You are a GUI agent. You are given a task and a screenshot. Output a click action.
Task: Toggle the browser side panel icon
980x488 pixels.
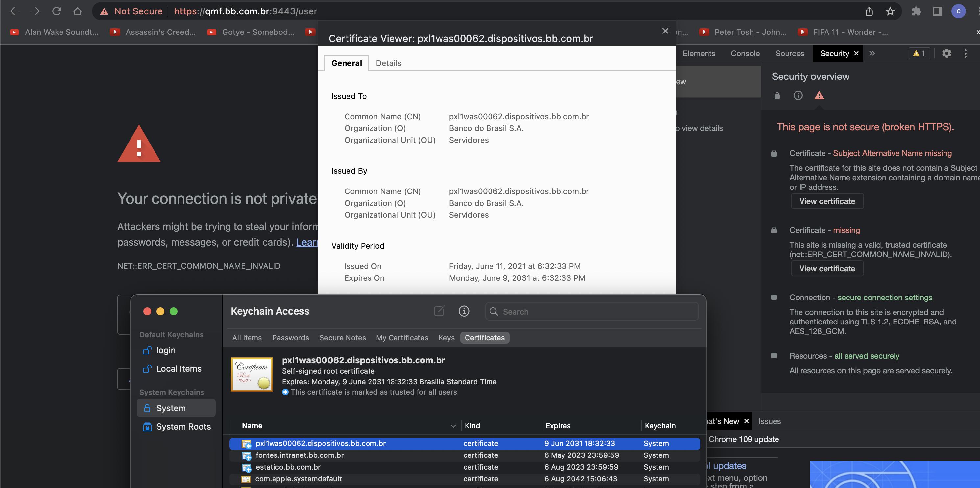tap(937, 11)
